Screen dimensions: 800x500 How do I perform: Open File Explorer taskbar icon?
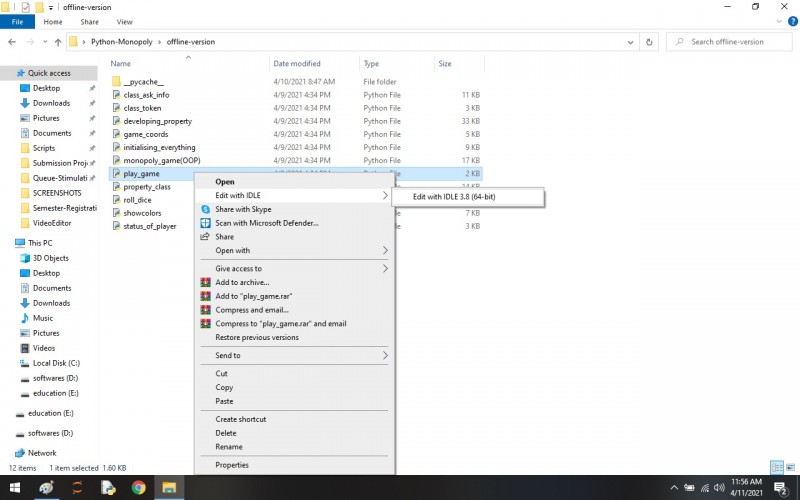pyautogui.click(x=169, y=488)
